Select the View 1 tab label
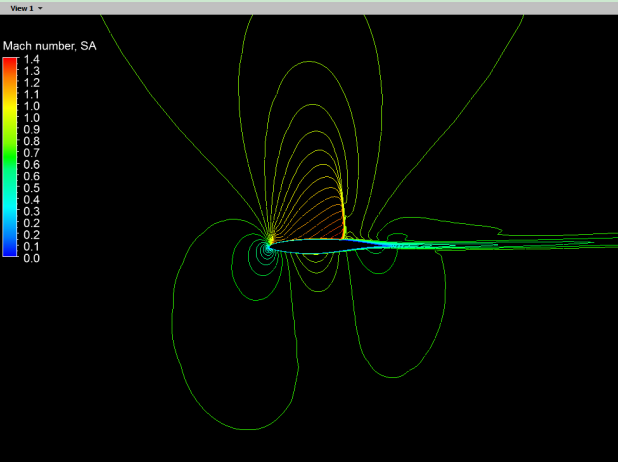The image size is (618, 462). 21,7
